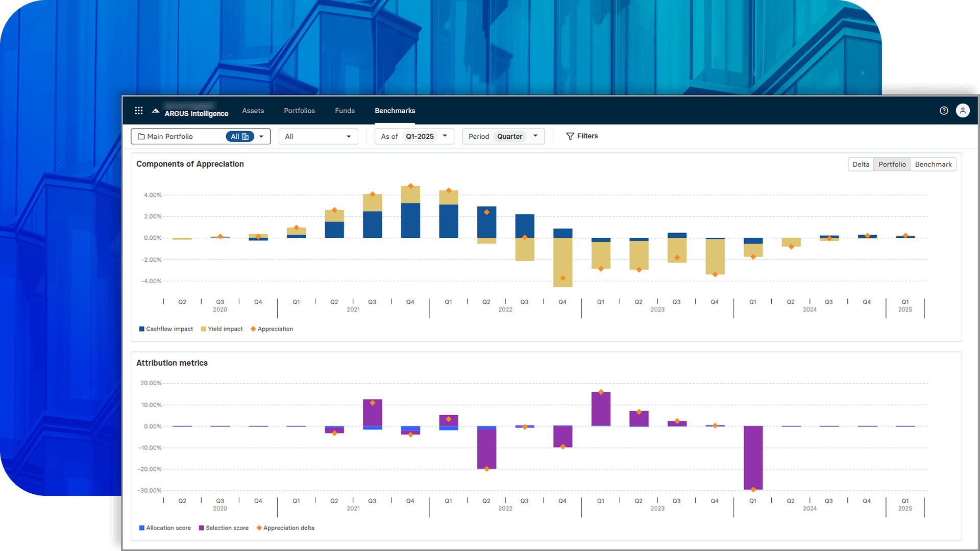980x551 pixels.
Task: Select the Assets menu item
Action: tap(253, 111)
